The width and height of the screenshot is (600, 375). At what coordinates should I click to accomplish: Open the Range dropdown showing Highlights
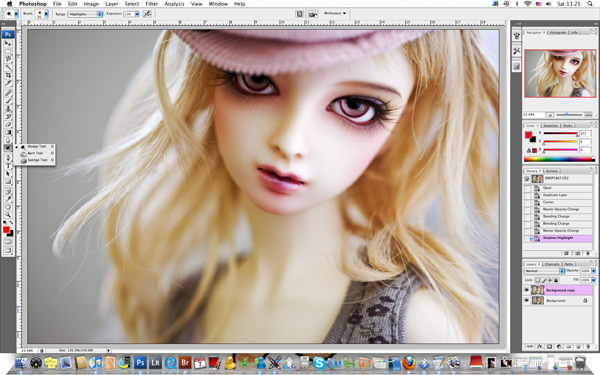click(85, 14)
